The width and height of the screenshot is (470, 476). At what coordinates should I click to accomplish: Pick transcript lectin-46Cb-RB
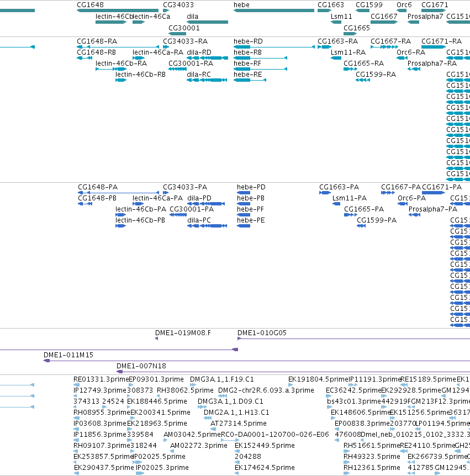coord(140,75)
